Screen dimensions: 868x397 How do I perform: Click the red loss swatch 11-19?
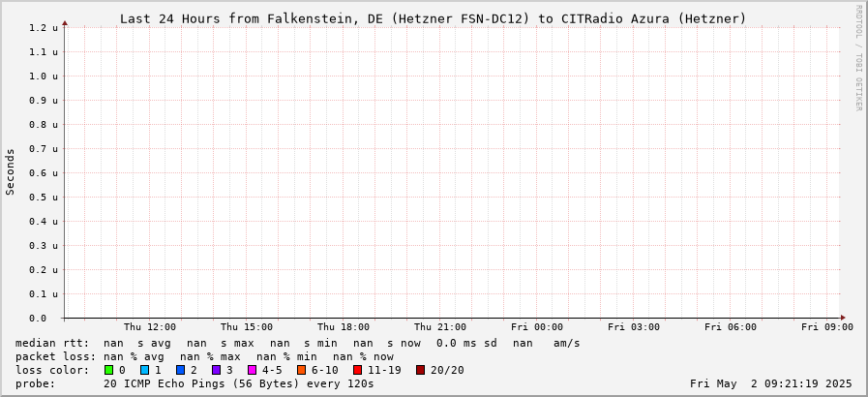tap(357, 370)
